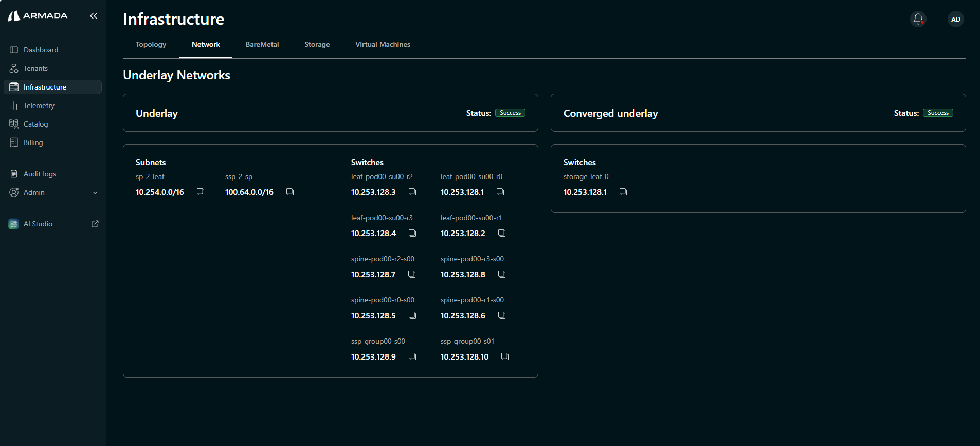Viewport: 980px width, 446px height.
Task: Copy storage-leaf-0 IP address
Action: [x=623, y=192]
